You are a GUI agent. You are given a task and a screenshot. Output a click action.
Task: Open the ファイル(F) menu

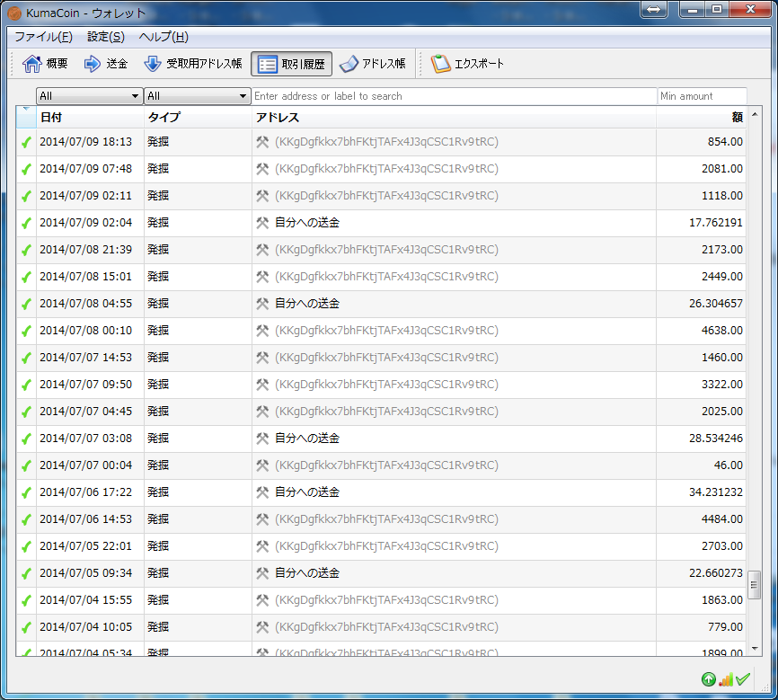tap(43, 37)
